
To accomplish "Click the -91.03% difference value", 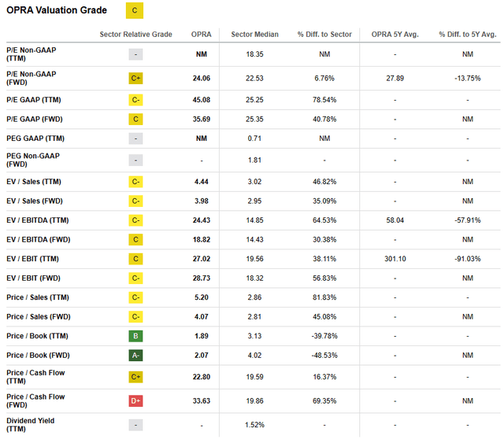I will [468, 259].
